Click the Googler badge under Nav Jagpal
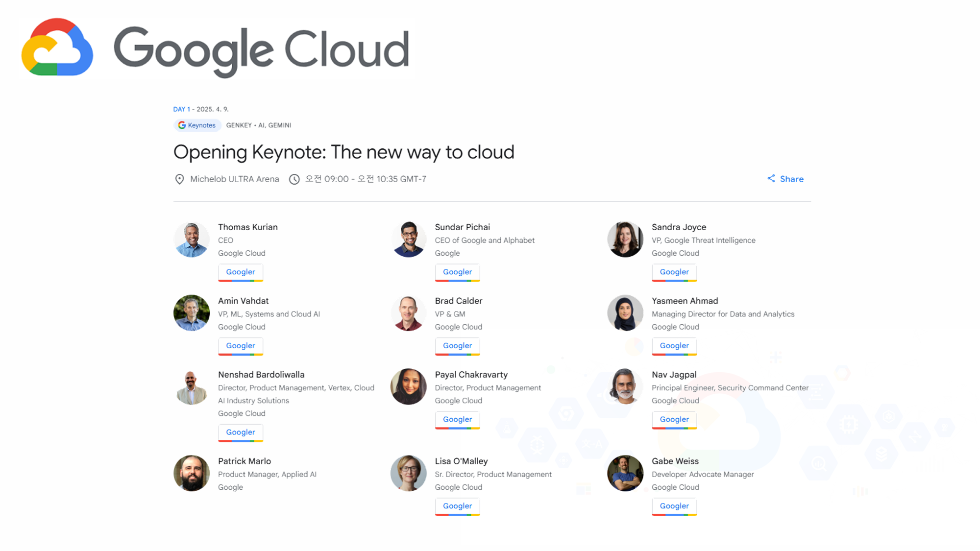 (674, 420)
